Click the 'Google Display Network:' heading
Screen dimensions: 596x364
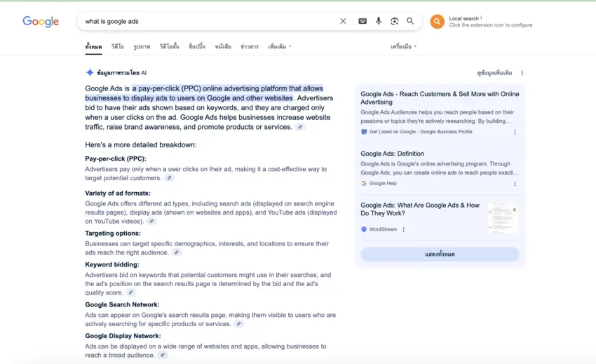tap(123, 336)
